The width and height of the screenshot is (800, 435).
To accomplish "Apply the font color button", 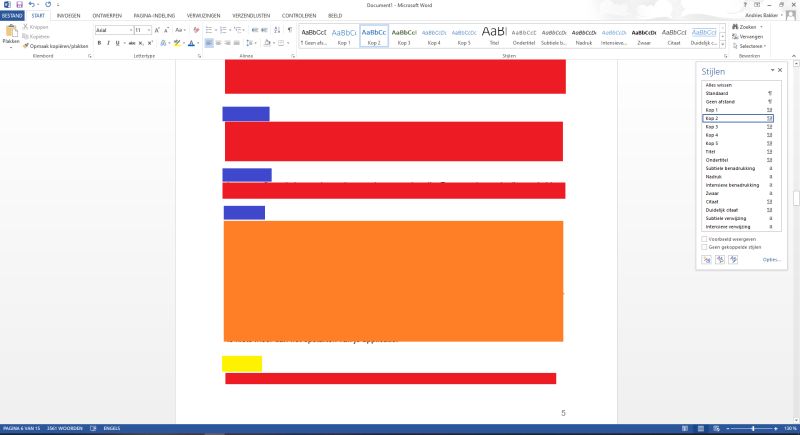I will tap(191, 43).
